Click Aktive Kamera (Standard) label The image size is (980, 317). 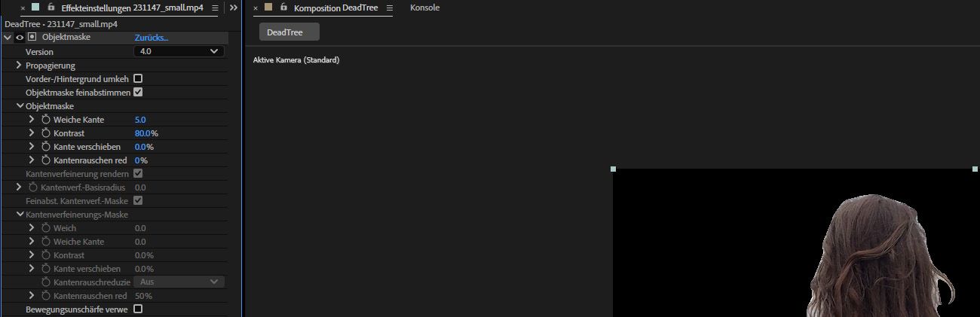click(x=296, y=60)
